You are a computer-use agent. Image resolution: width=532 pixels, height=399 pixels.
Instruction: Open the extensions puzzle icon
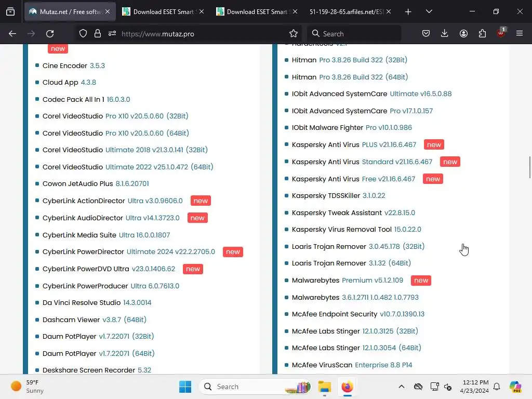(482, 34)
